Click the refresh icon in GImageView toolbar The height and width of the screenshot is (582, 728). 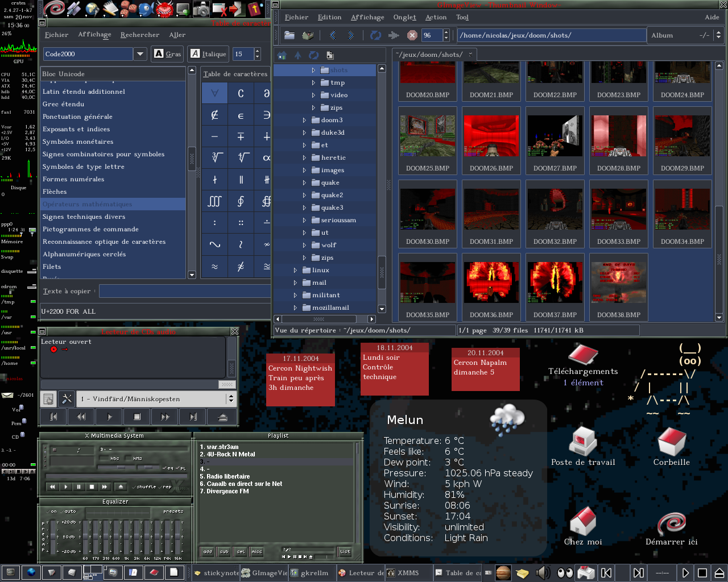pyautogui.click(x=375, y=35)
